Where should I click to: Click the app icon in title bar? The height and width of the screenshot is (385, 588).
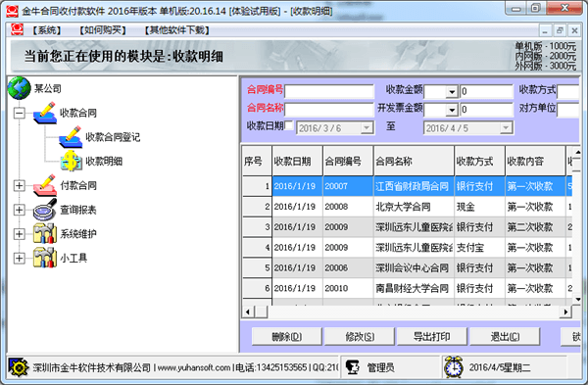[12, 11]
